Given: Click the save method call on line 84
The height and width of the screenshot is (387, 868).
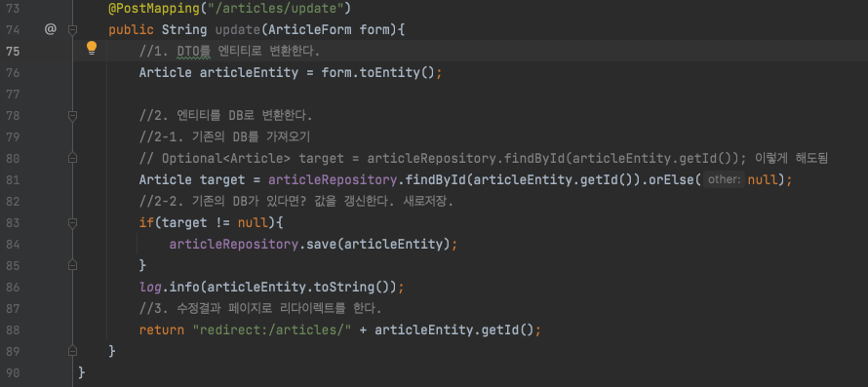Looking at the screenshot, I should [x=321, y=244].
